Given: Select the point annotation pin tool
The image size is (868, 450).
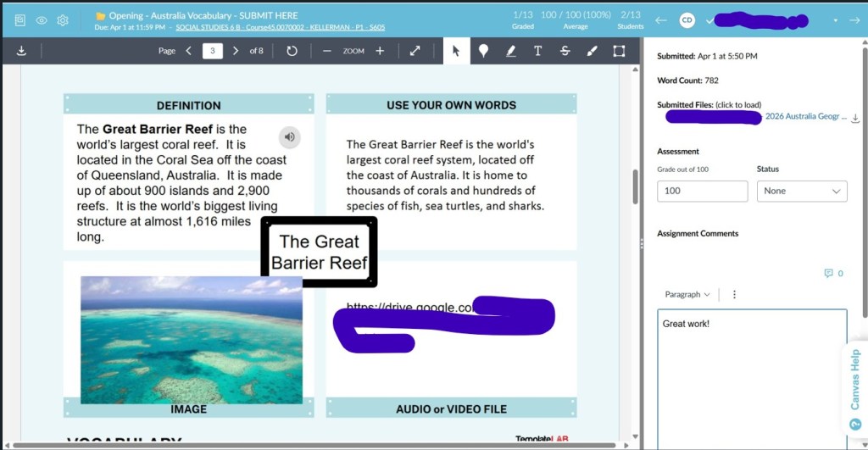Looking at the screenshot, I should 483,51.
